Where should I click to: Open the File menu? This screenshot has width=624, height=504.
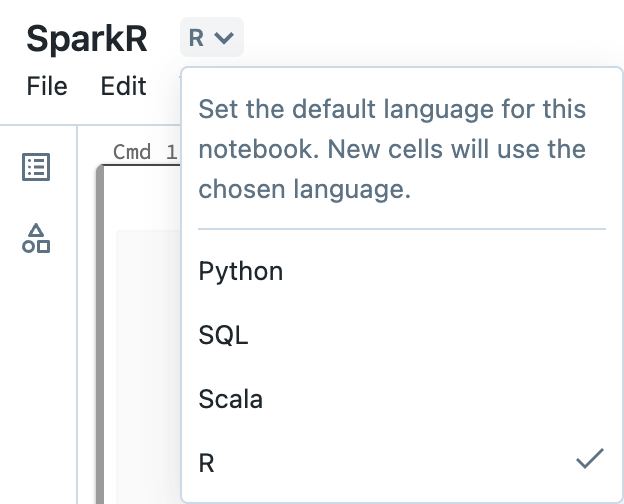pyautogui.click(x=47, y=86)
